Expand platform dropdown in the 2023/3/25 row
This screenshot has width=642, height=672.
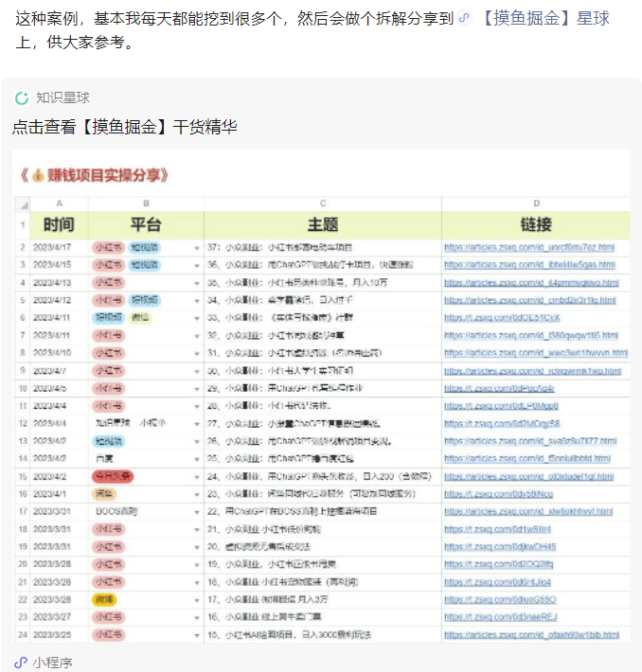click(x=197, y=635)
